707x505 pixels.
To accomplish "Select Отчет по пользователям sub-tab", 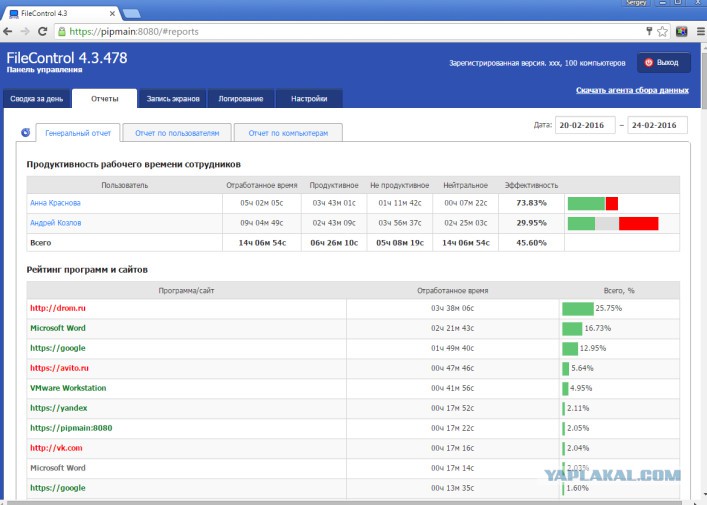I will (177, 133).
